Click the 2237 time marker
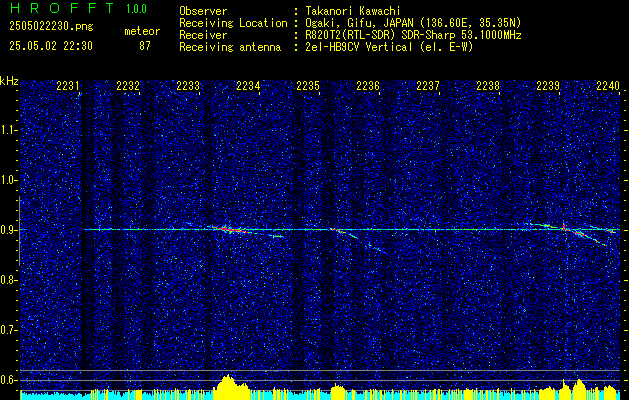This screenshot has width=629, height=400. point(428,85)
